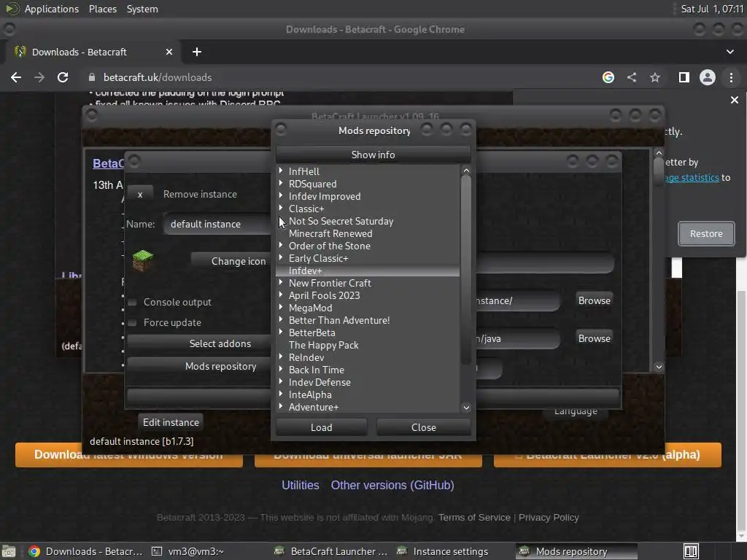Viewport: 747px width, 560px height.
Task: Open Privacy Policy link
Action: (x=549, y=518)
